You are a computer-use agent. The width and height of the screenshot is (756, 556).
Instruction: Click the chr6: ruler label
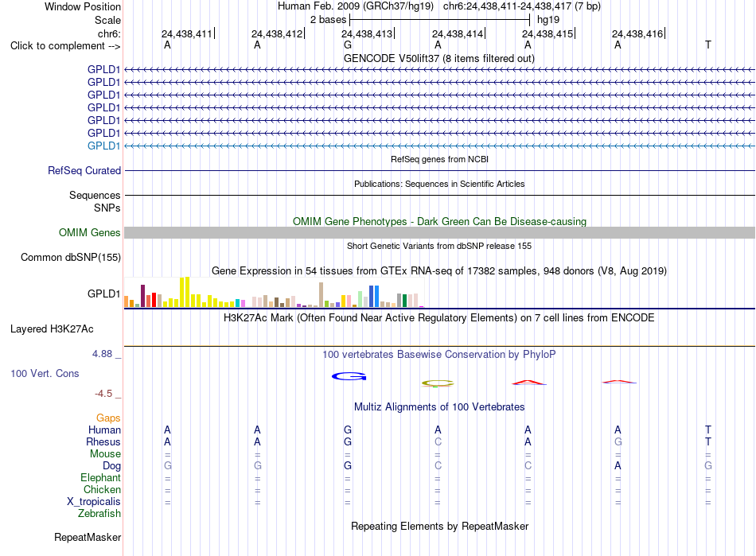[109, 33]
